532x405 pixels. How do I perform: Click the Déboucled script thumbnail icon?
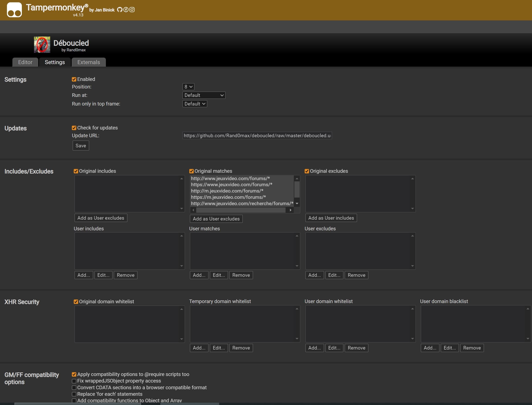[42, 45]
